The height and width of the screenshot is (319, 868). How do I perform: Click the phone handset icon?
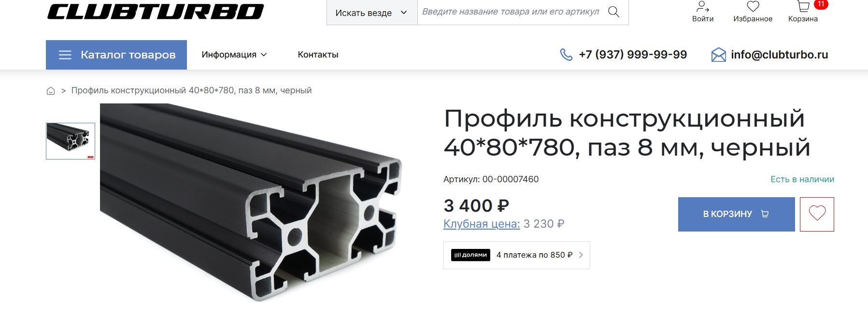[x=566, y=55]
